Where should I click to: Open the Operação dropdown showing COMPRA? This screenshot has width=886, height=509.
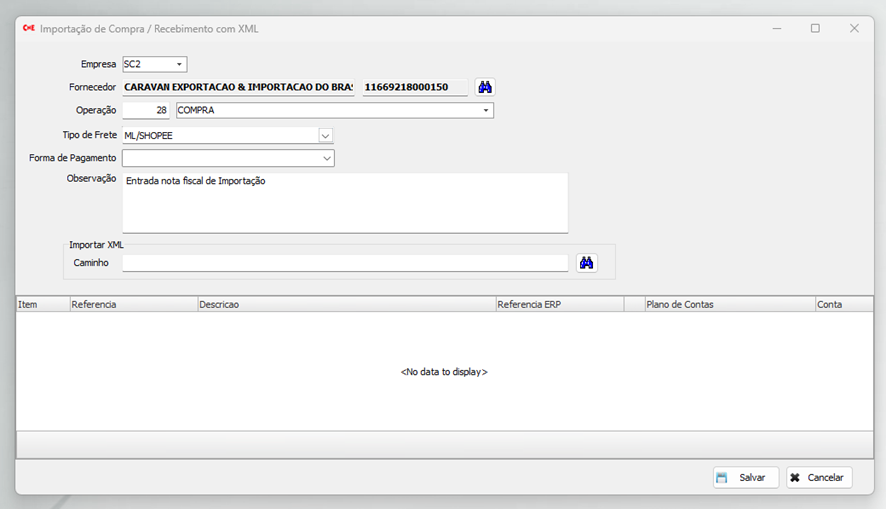[x=485, y=110]
